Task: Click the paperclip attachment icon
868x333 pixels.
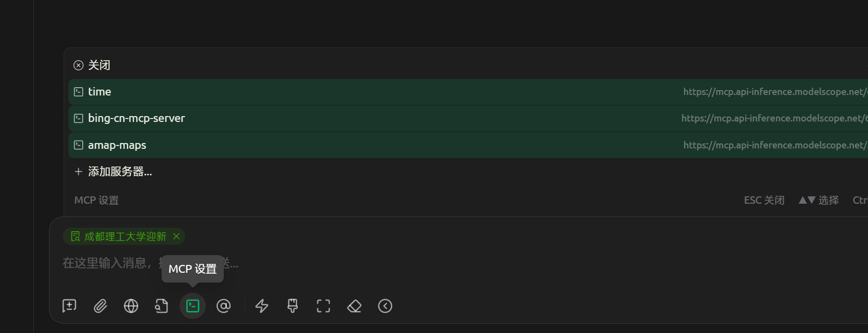Action: coord(100,306)
